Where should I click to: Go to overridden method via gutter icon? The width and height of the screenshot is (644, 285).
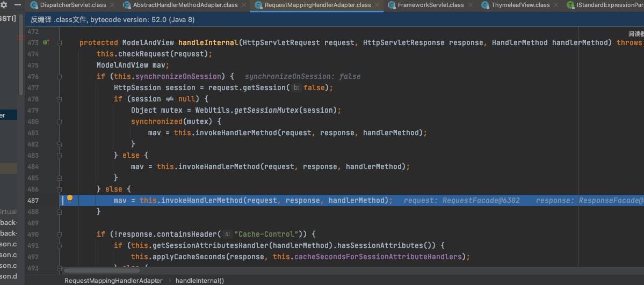pos(46,43)
